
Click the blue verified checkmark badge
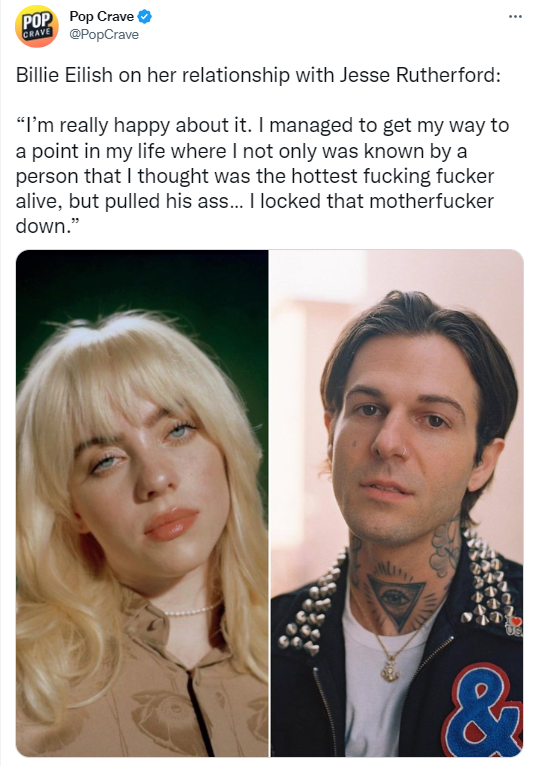click(145, 17)
